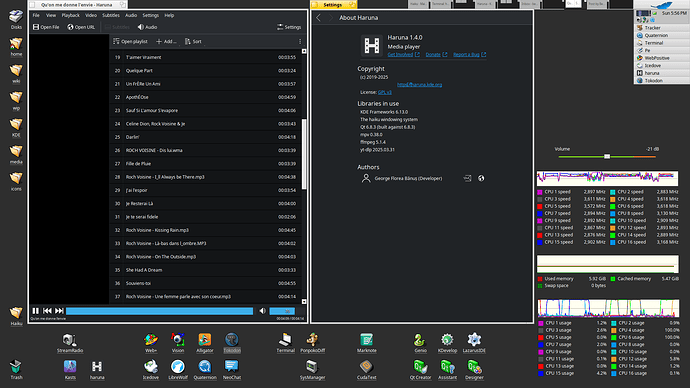Open the Disks desktop icon

[16, 19]
